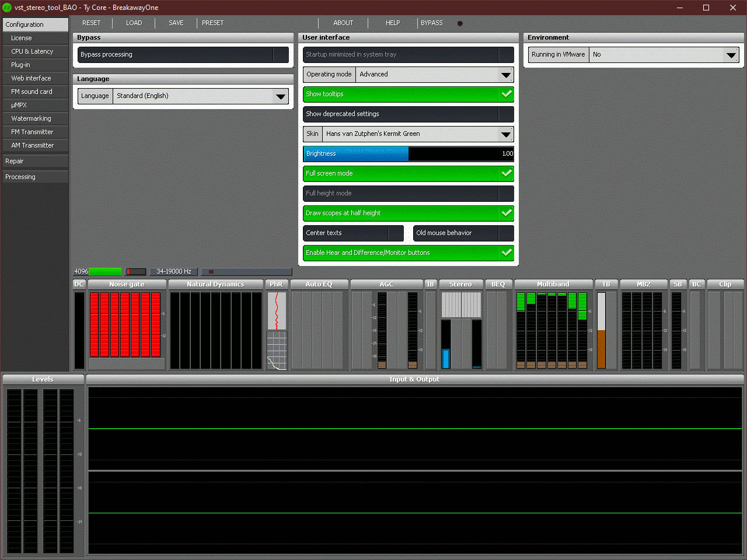Click the green 4096 CPU load bar

tap(105, 271)
